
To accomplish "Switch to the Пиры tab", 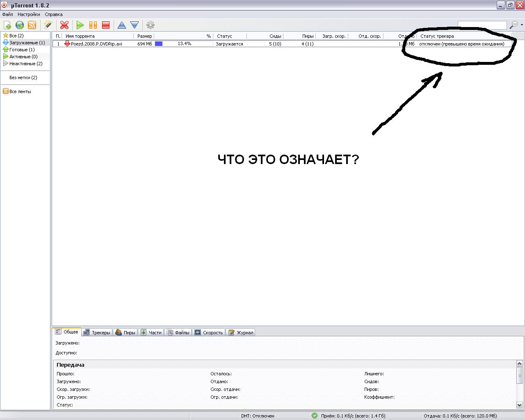I will [126, 333].
